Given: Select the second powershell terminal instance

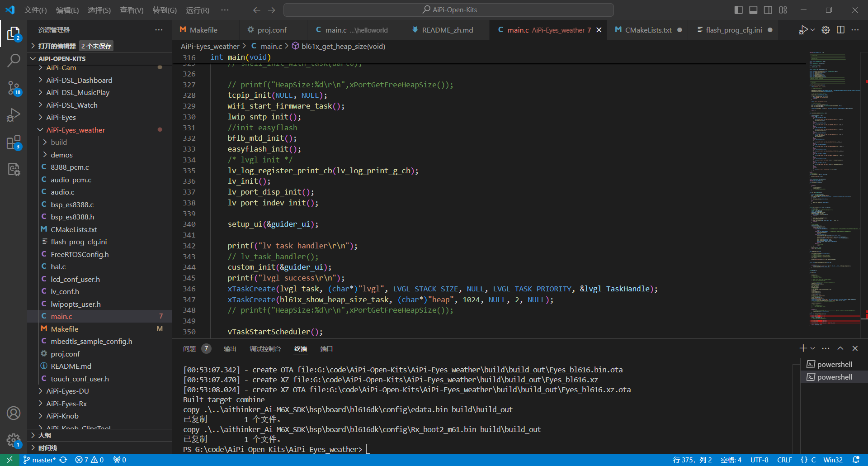Looking at the screenshot, I should (835, 377).
